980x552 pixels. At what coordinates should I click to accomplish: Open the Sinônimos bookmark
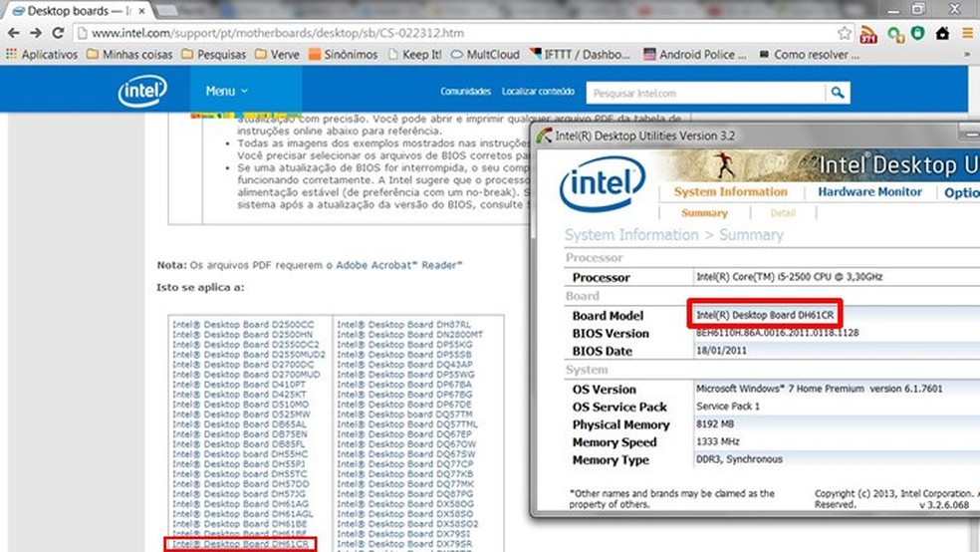[344, 55]
